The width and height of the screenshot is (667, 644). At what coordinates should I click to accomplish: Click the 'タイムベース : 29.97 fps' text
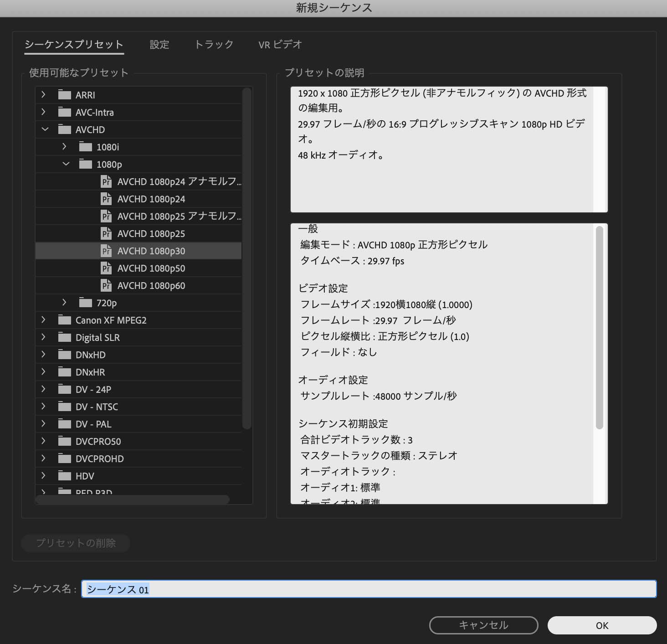pos(352,261)
